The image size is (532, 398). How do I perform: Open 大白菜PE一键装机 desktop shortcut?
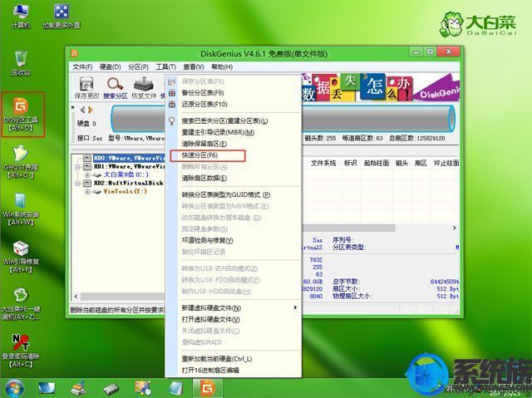pos(21,304)
